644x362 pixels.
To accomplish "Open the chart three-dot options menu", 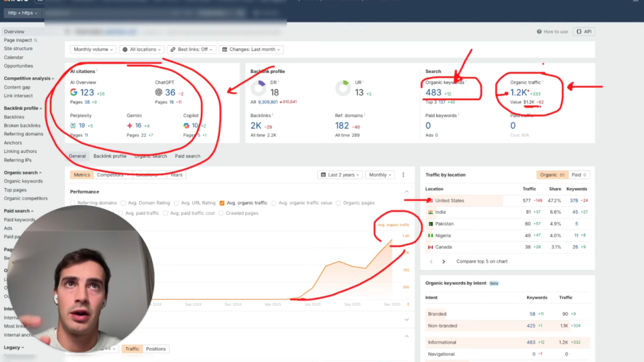I will [x=403, y=175].
